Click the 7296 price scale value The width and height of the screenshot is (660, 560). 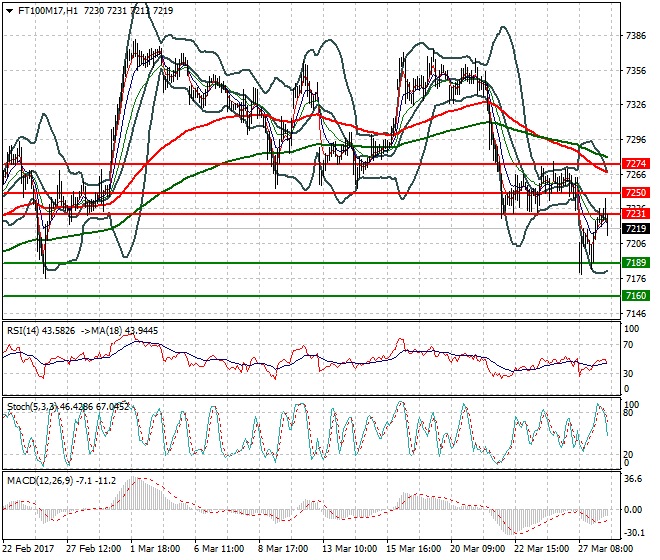pyautogui.click(x=636, y=139)
